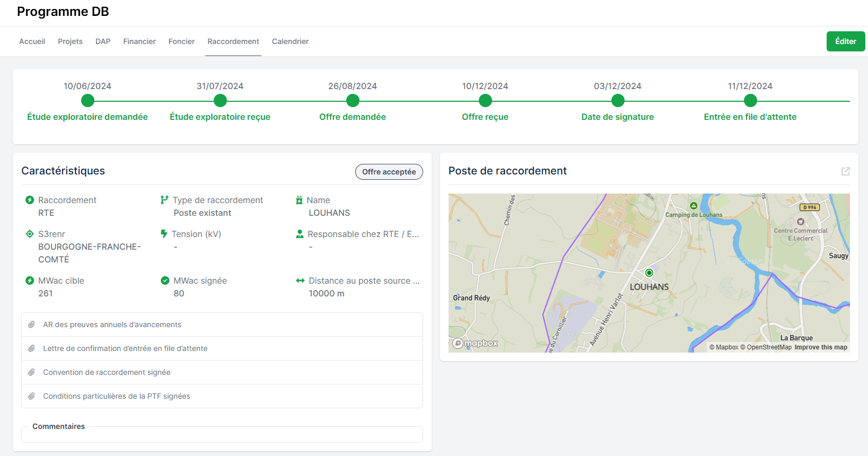Viewport: 868px width, 456px height.
Task: Click the BOURGOGNE-FRANCHE-COMTÉ value
Action: click(89, 253)
